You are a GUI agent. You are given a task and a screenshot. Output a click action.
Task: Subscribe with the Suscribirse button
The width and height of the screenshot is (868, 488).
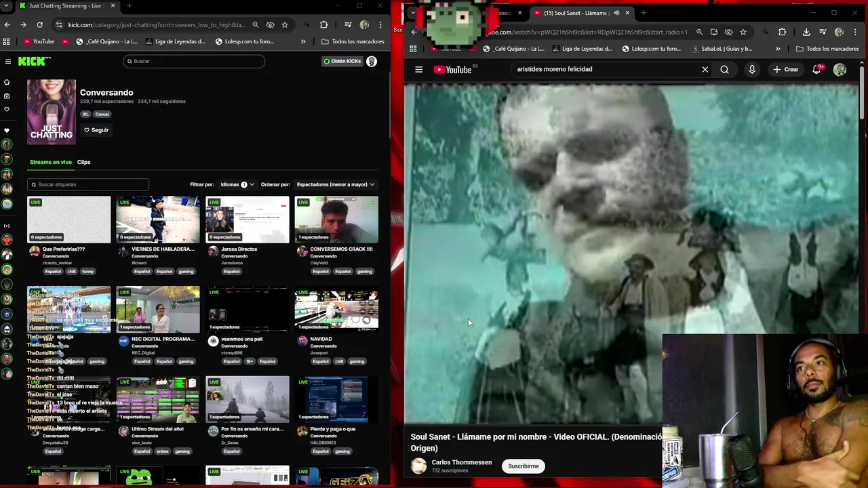524,466
